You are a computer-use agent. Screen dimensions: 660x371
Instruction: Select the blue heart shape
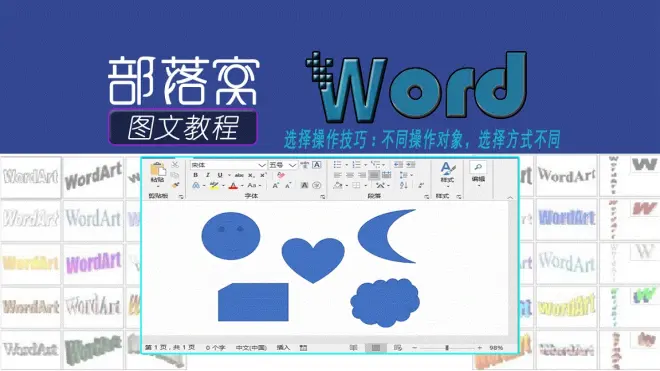tap(313, 259)
